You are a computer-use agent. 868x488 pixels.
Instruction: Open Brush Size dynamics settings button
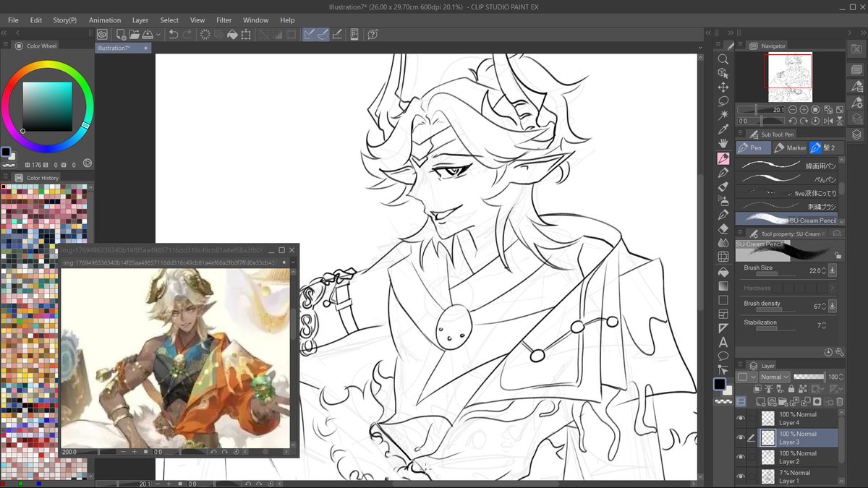[x=832, y=270]
